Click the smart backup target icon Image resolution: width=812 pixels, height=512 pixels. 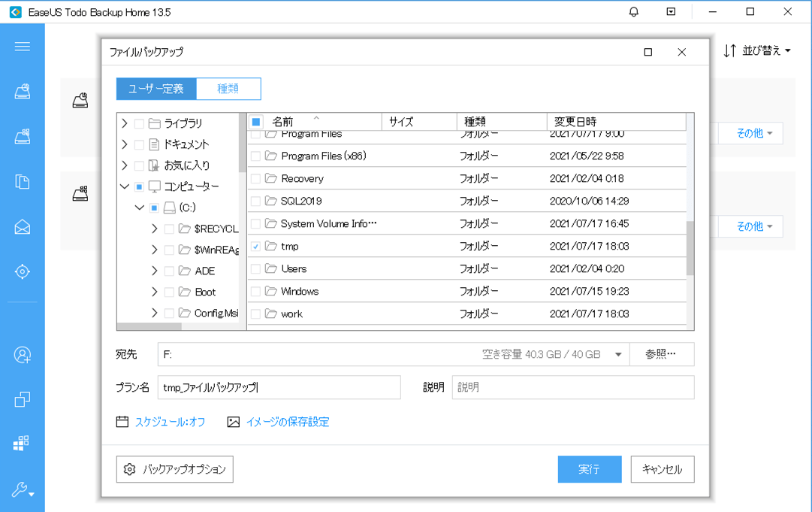click(23, 271)
